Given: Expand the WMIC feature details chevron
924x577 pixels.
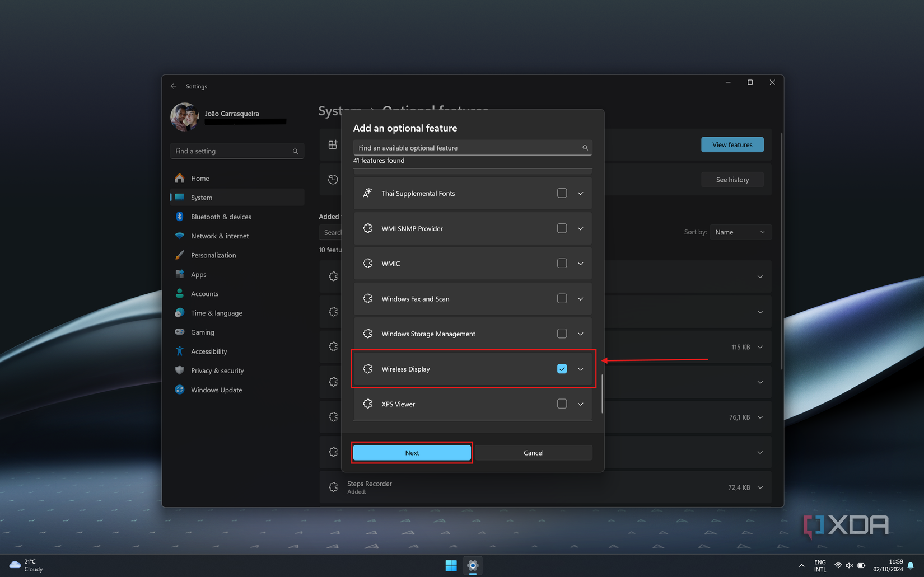Looking at the screenshot, I should coord(580,264).
